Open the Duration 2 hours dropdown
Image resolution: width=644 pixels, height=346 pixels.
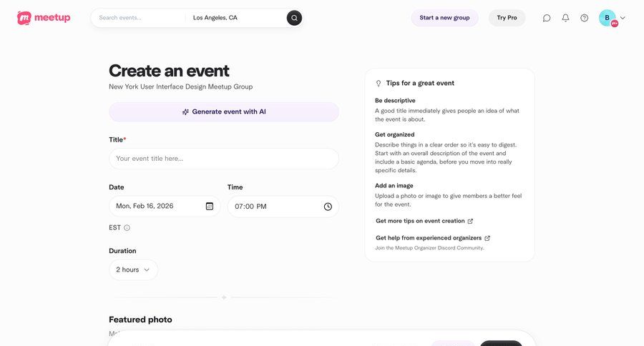[x=134, y=270]
